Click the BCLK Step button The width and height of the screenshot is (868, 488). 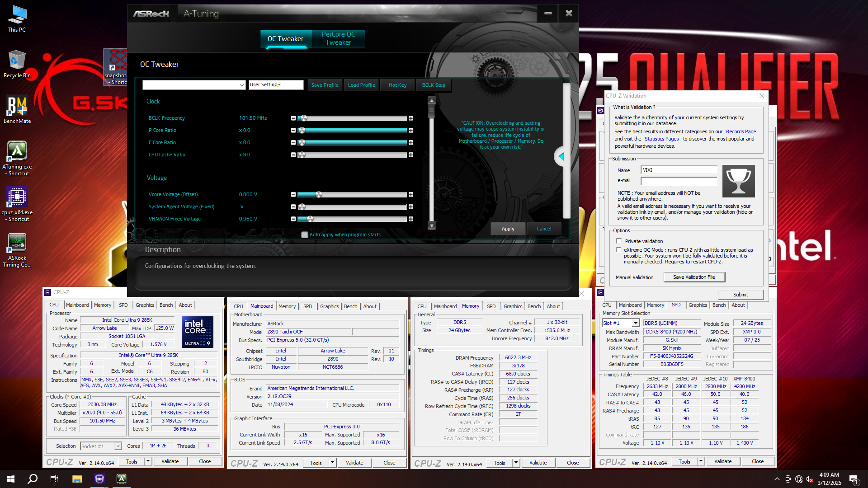click(434, 85)
